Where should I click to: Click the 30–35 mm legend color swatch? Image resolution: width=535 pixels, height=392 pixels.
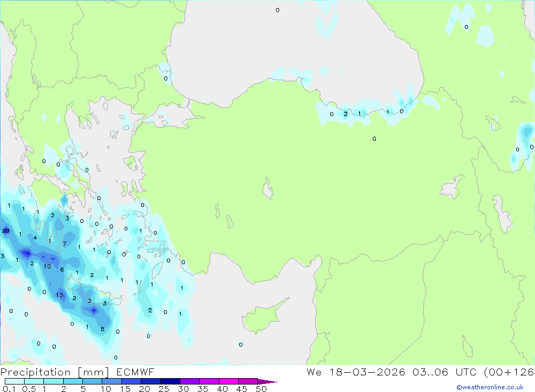(190, 381)
